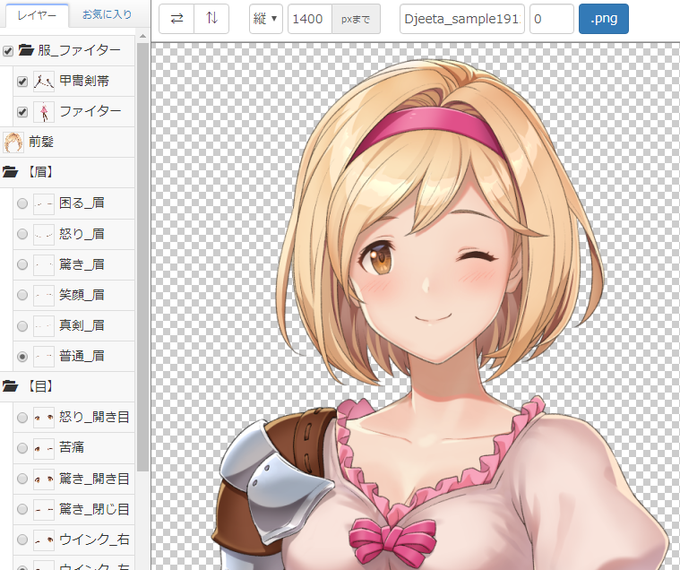680x570 pixels.
Task: Click the number field showing 0
Action: (552, 19)
